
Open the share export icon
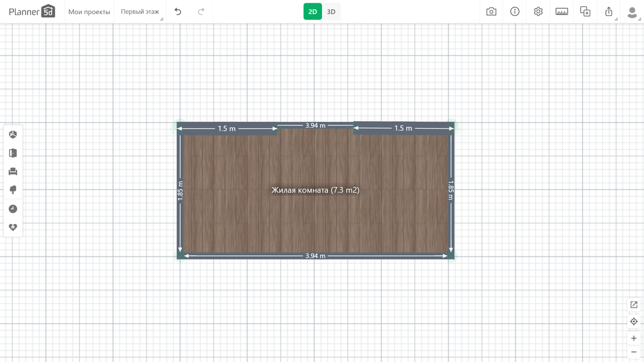coord(609,11)
